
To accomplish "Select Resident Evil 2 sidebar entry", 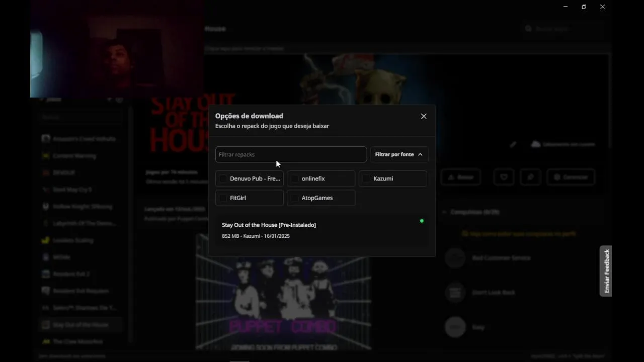I will [80, 274].
